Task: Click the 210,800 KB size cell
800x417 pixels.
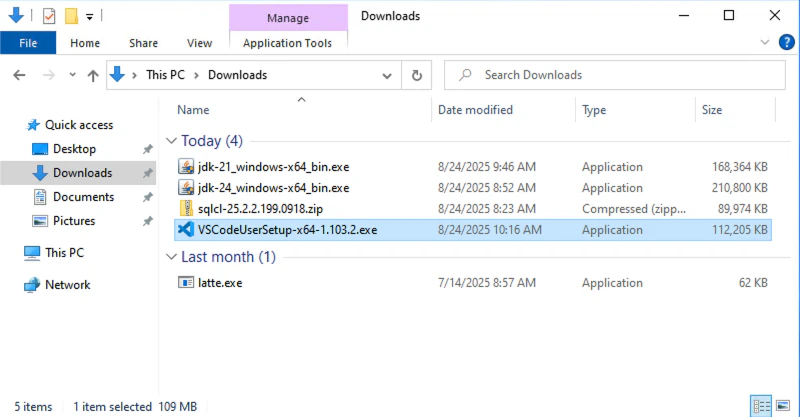Action: 739,188
